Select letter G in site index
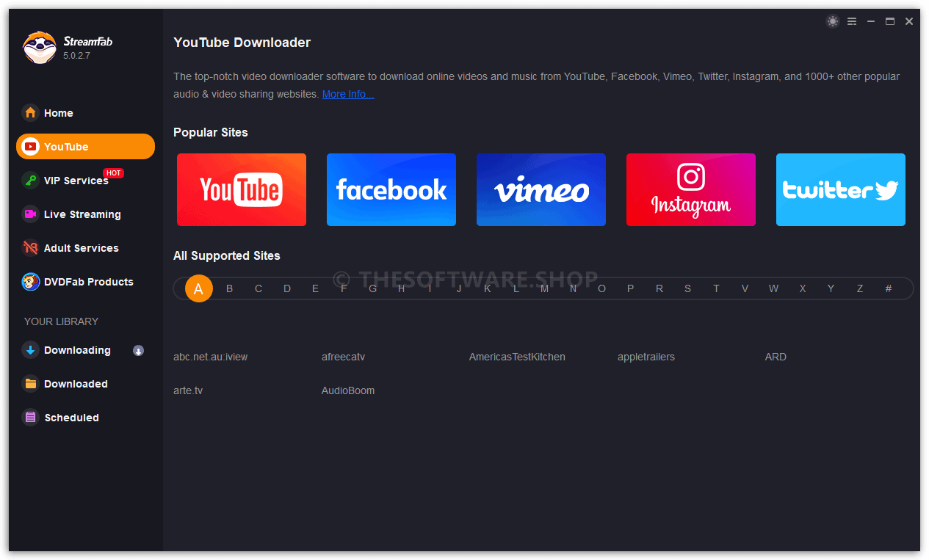929x560 pixels. coord(373,288)
